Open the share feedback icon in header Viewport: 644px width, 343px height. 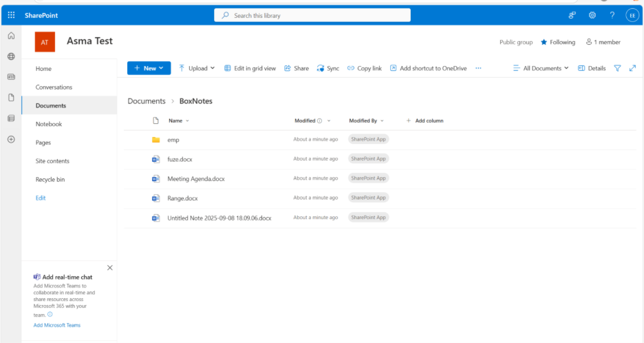click(572, 15)
